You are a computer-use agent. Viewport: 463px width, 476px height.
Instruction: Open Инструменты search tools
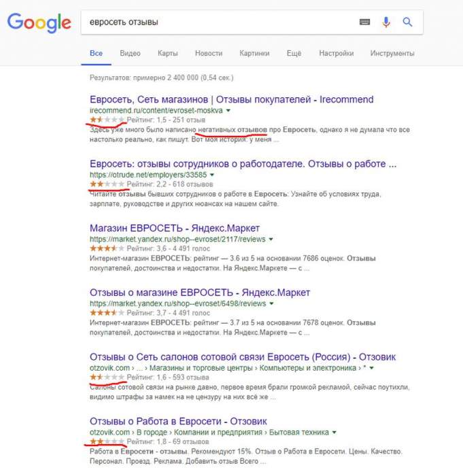point(392,53)
